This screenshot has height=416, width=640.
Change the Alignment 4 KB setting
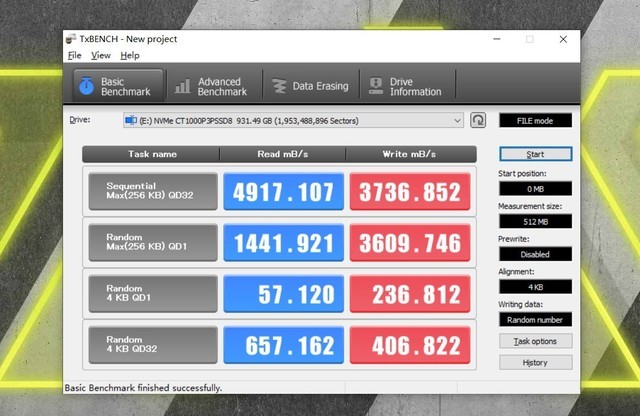point(535,287)
